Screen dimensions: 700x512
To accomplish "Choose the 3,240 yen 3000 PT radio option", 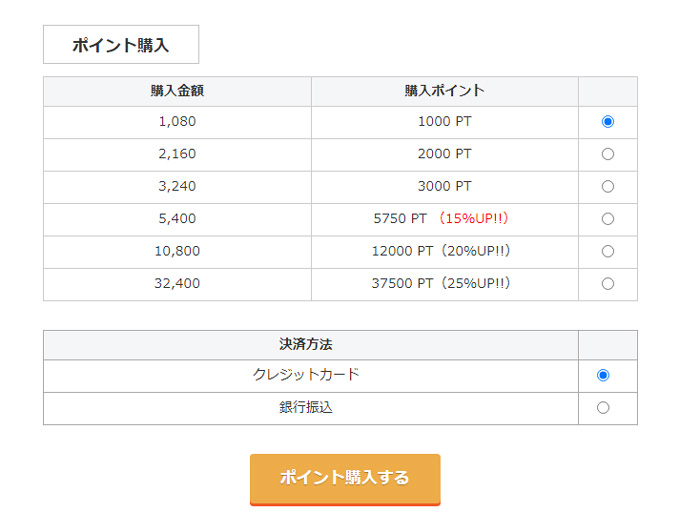I will 608,187.
